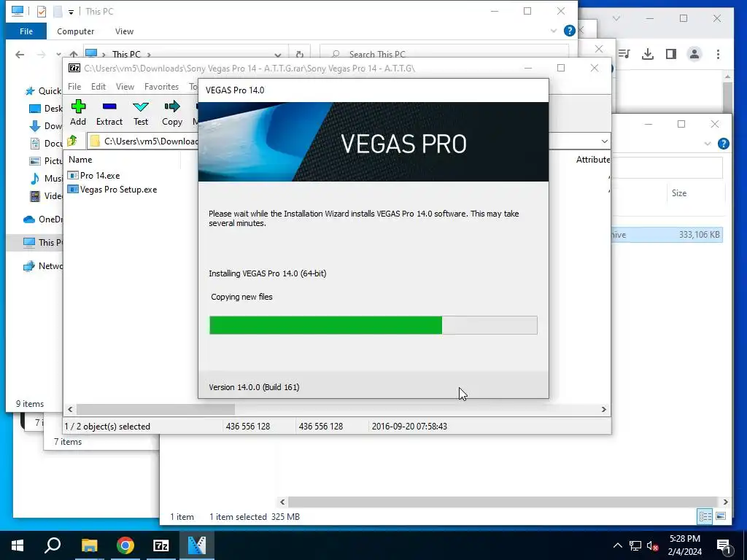Click the VEGAS Pro installation progress bar

coord(373,325)
